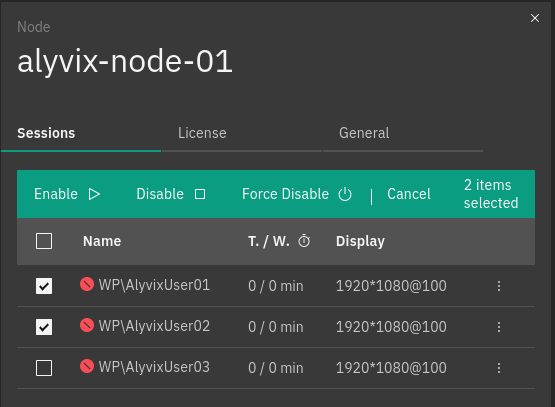Select the WP\AlyvixUser03 session name
This screenshot has height=407, width=555.
point(154,367)
